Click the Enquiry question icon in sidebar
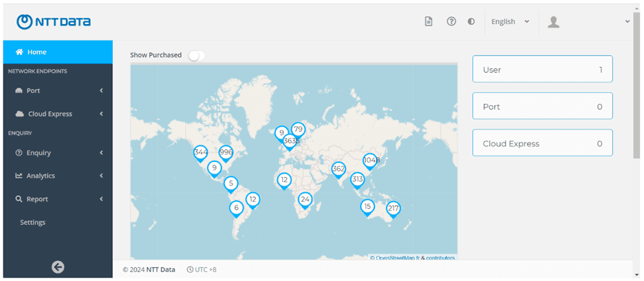Viewport: 644px width, 281px height. (19, 153)
